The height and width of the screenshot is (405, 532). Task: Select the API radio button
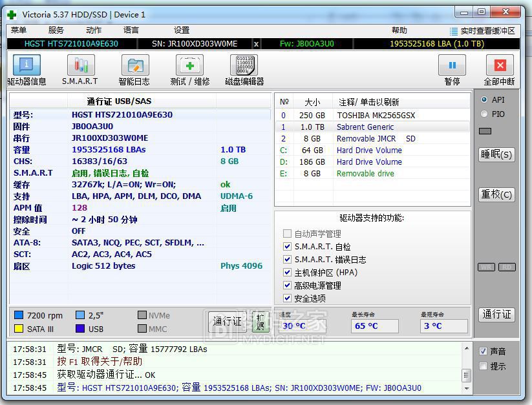click(x=484, y=99)
